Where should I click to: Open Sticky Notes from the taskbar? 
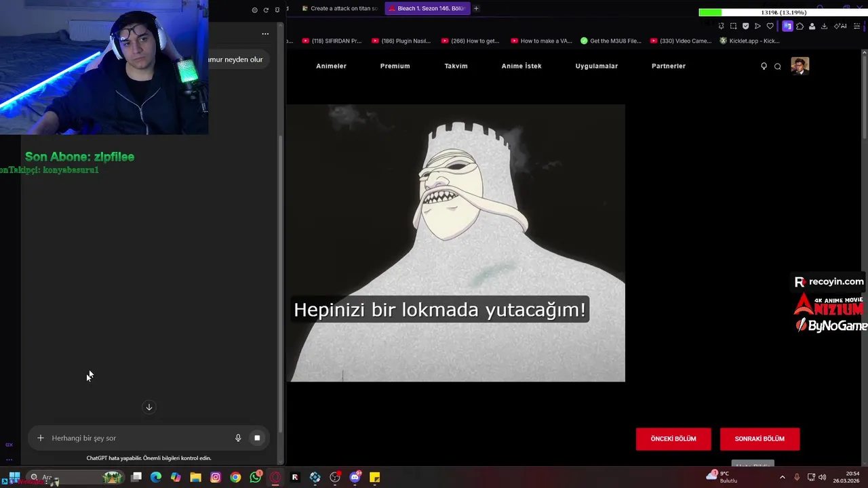click(375, 477)
